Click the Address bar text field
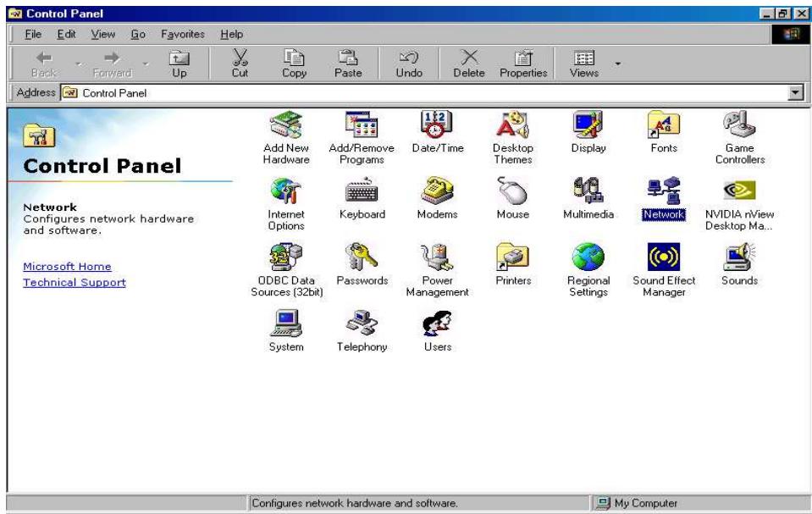The image size is (812, 514). point(423,93)
